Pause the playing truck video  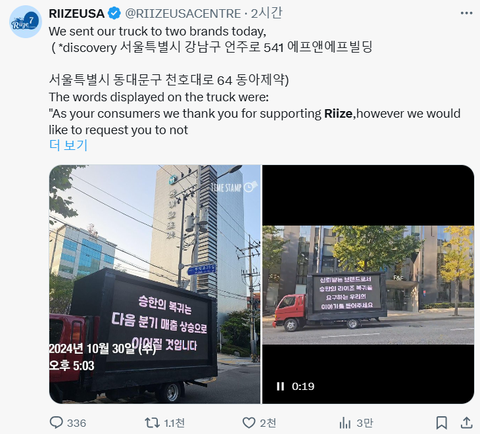(x=280, y=386)
